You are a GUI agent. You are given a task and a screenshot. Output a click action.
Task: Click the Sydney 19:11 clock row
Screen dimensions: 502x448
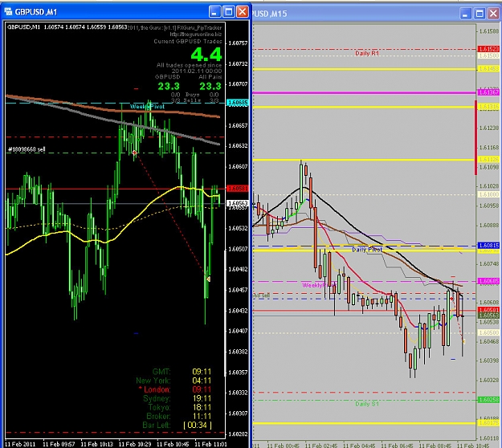click(177, 398)
